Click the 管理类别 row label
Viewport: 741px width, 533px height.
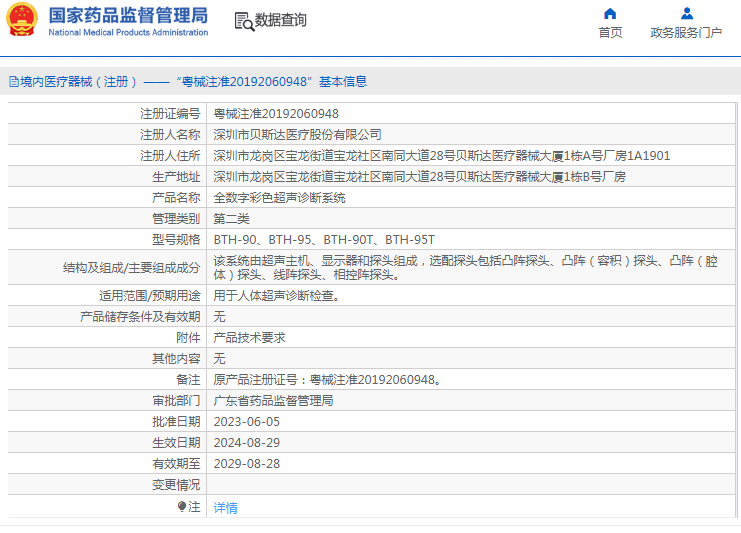[176, 219]
